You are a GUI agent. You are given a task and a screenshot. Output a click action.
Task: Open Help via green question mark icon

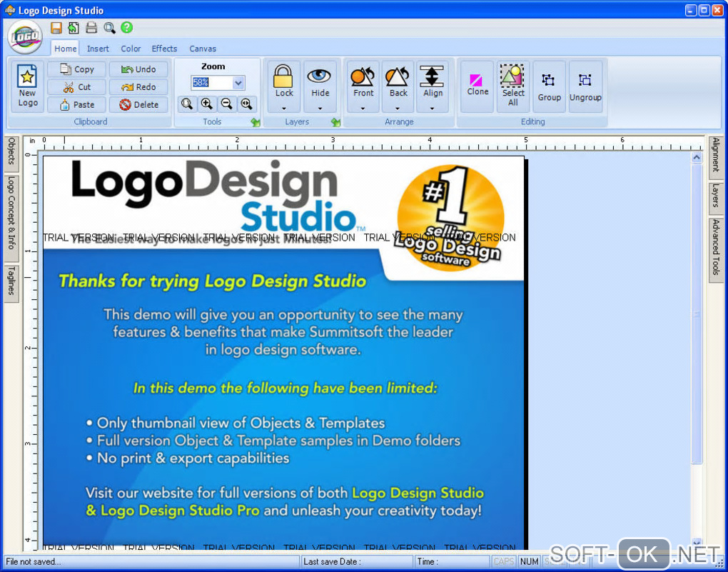coord(127,27)
